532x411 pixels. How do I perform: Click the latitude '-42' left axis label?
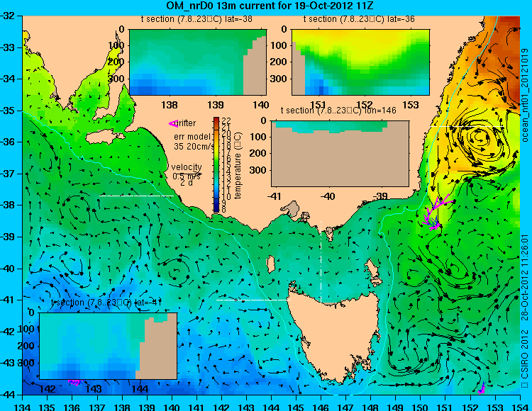(x=8, y=332)
